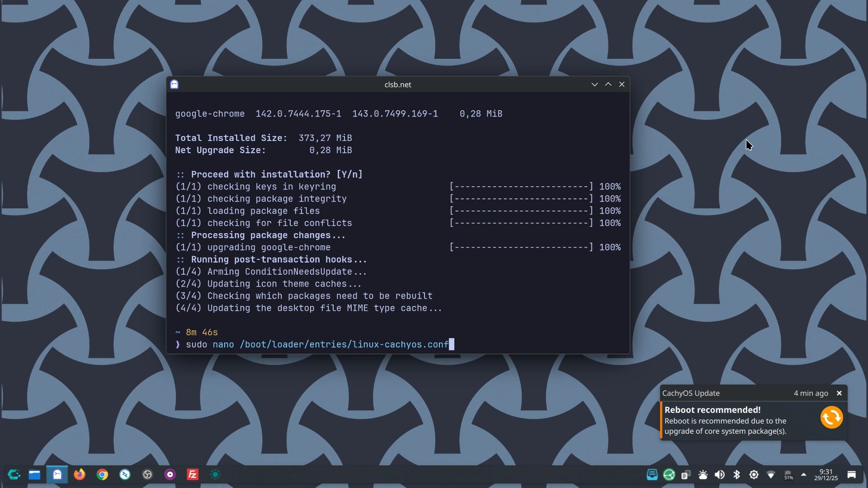
Task: Open the Bluetooth tray icon
Action: [x=736, y=474]
